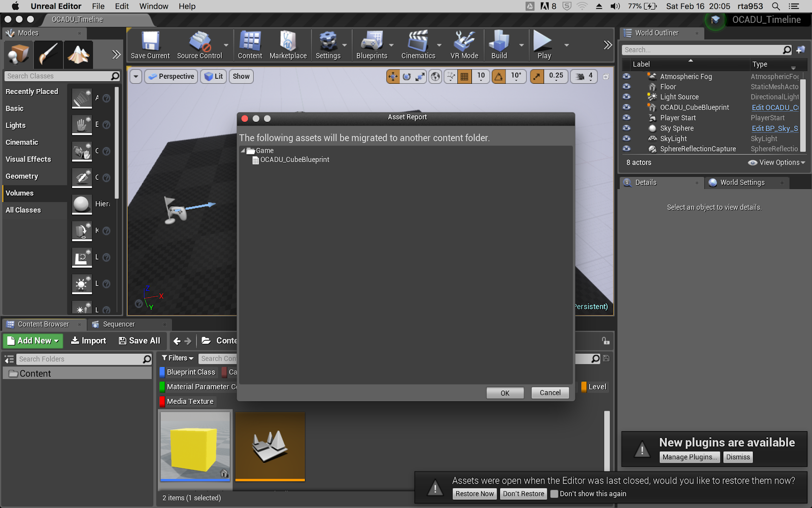The height and width of the screenshot is (508, 812).
Task: Open the Filters dropdown in Content Browser
Action: pos(178,358)
